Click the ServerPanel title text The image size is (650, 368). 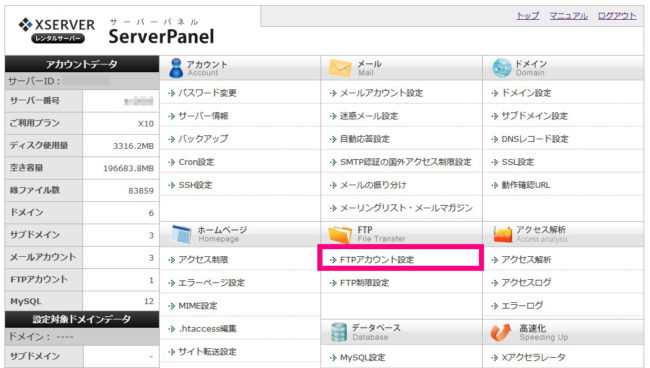(x=161, y=36)
